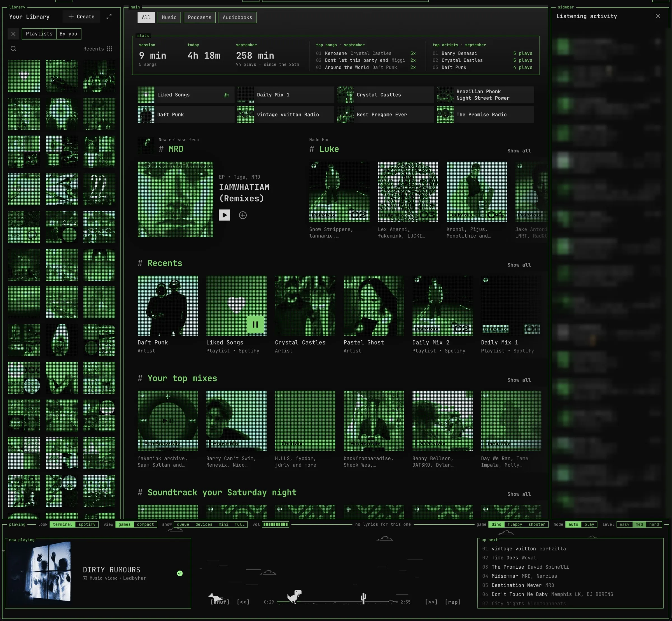Toggle shuffle [shuf] control

[x=220, y=602]
